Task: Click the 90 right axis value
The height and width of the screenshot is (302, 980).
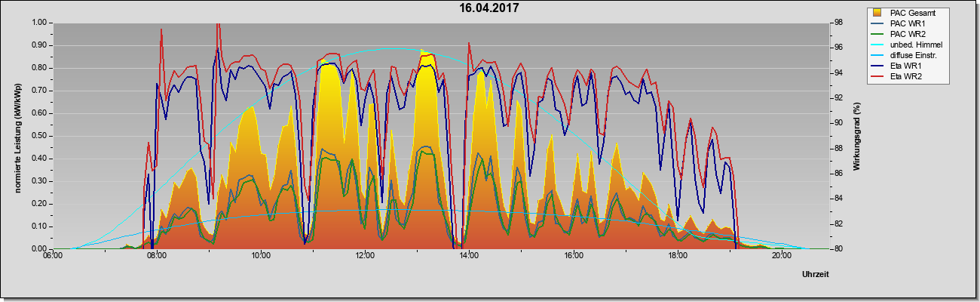Action: click(x=838, y=123)
